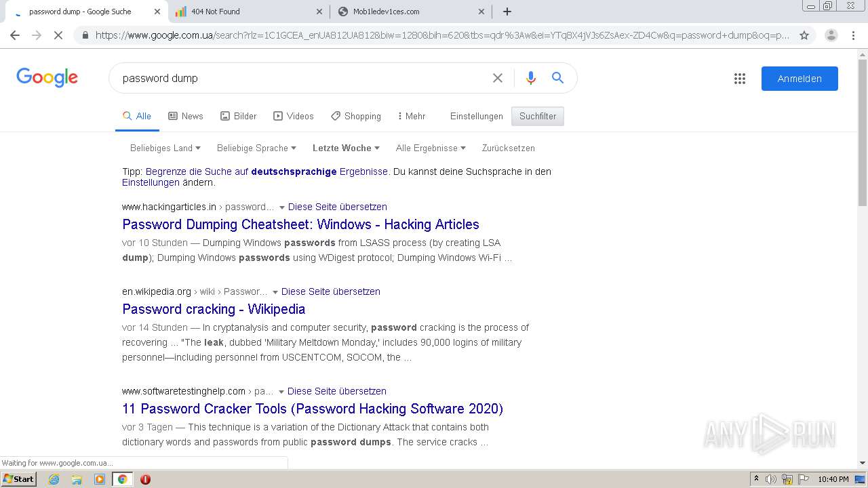Close the 404 Not Found tab
The height and width of the screenshot is (488, 868).
point(319,12)
